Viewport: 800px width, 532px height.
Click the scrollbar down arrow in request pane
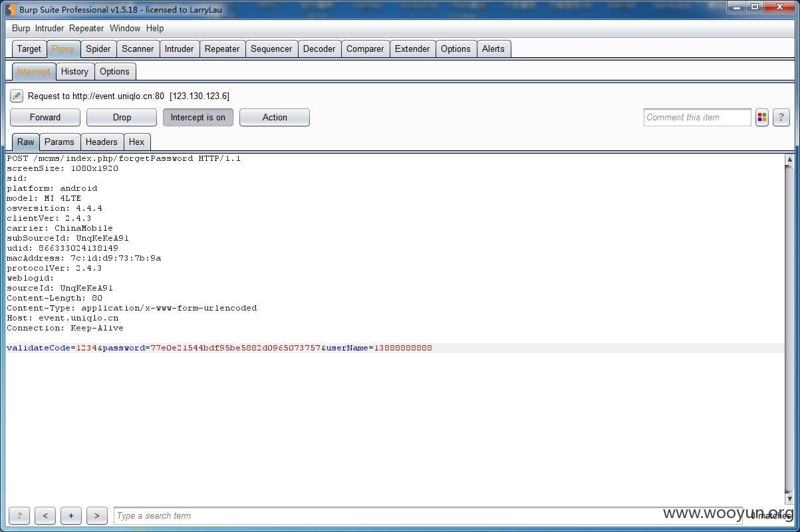789,498
